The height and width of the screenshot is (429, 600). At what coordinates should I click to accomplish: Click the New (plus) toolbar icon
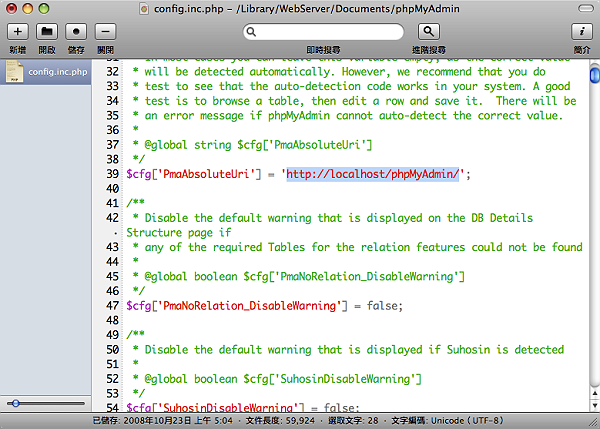click(18, 31)
